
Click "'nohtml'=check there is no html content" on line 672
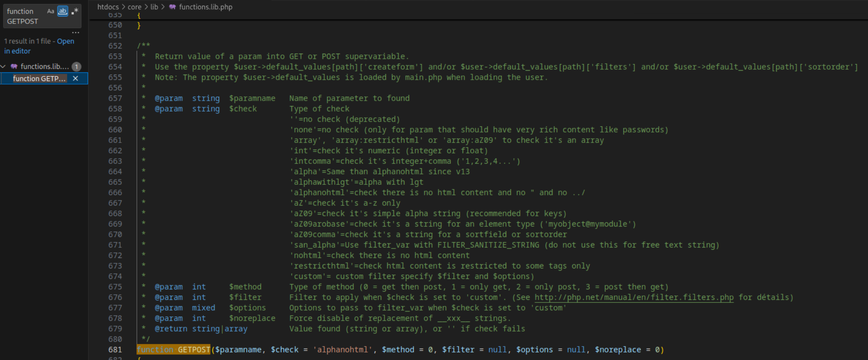pyautogui.click(x=380, y=255)
